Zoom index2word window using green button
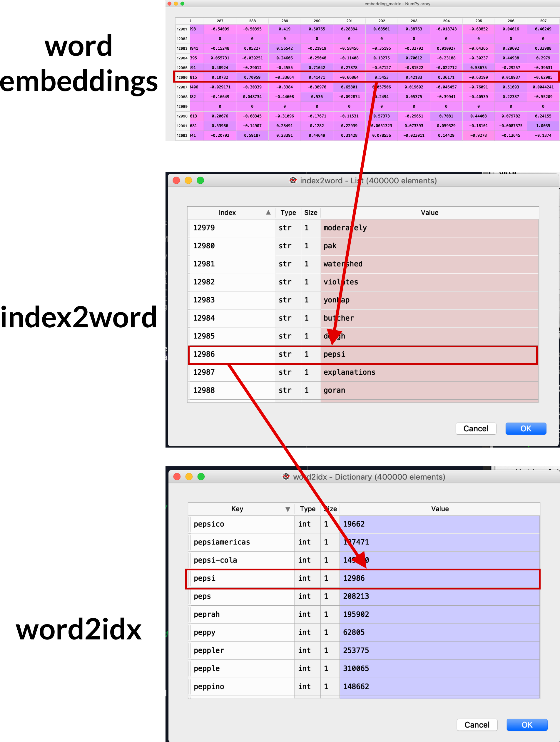Screen dimensions: 560x742 coord(200,180)
